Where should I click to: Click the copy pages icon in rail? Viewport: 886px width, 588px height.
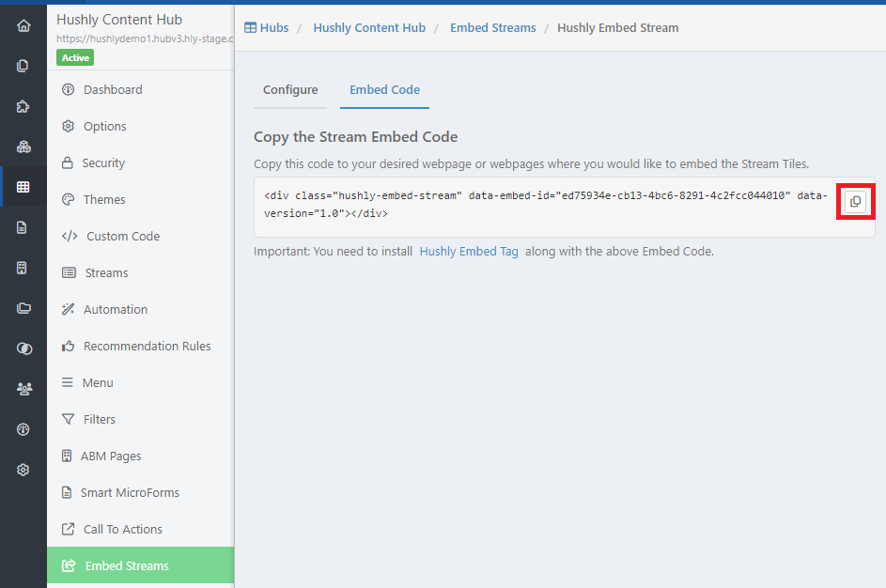coord(23,66)
